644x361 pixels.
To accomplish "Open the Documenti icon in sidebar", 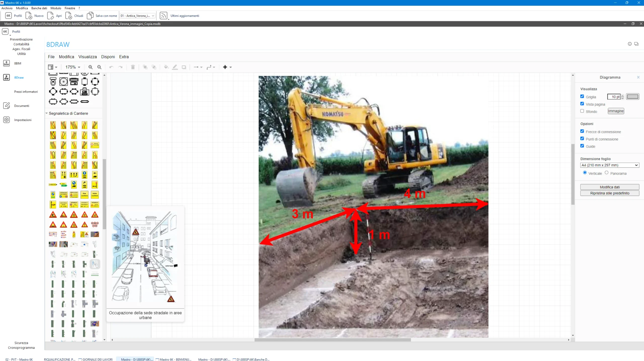I will (x=7, y=106).
